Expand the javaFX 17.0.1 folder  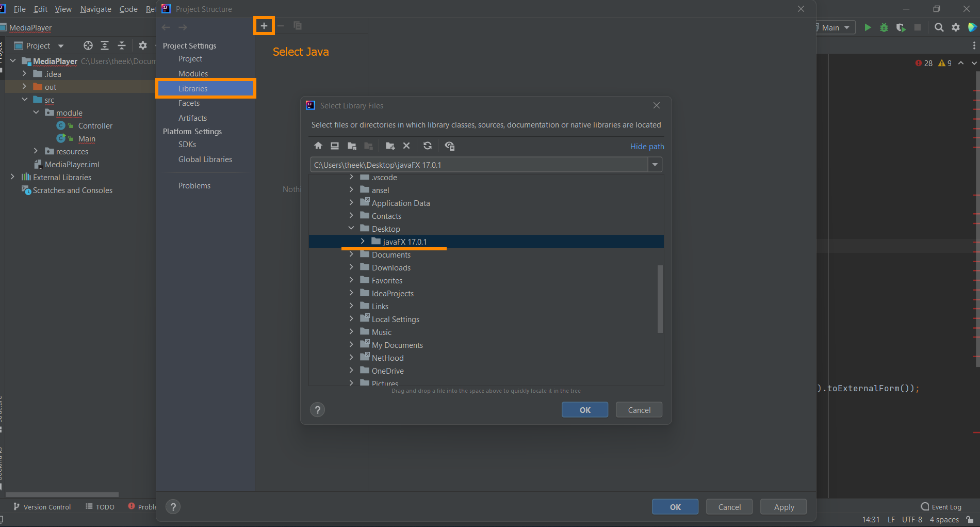pos(363,241)
